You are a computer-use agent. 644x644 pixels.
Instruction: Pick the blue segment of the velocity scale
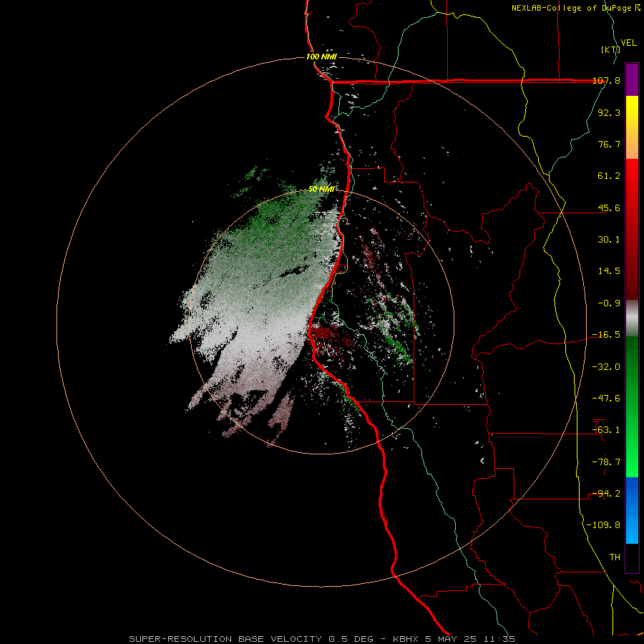(632, 510)
